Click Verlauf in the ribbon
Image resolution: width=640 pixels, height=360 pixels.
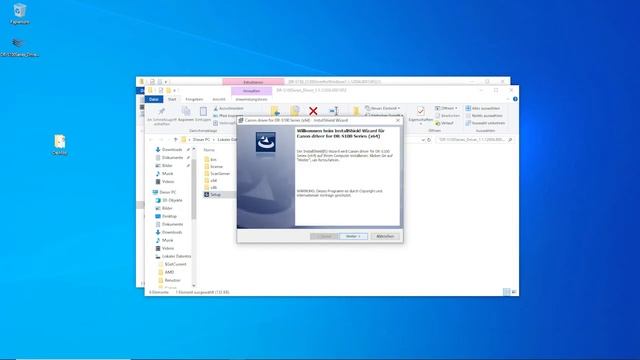click(x=444, y=123)
